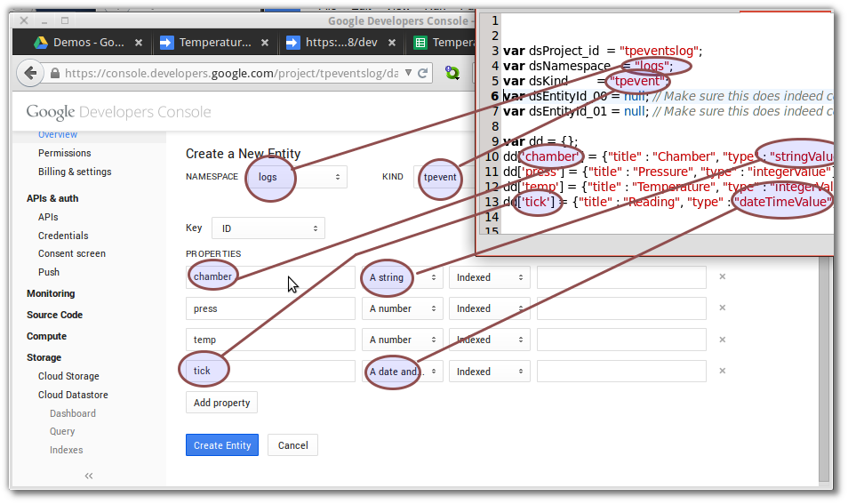Open Push in the sidebar
848x504 pixels.
(x=49, y=272)
